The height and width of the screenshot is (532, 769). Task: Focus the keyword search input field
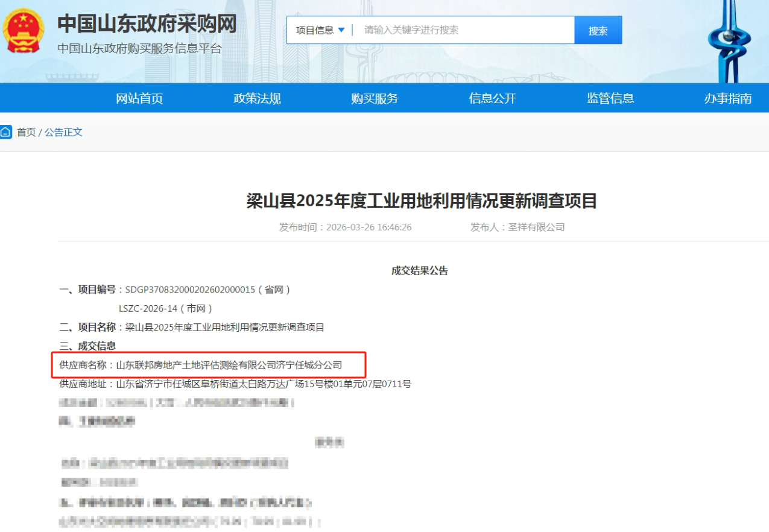click(464, 30)
